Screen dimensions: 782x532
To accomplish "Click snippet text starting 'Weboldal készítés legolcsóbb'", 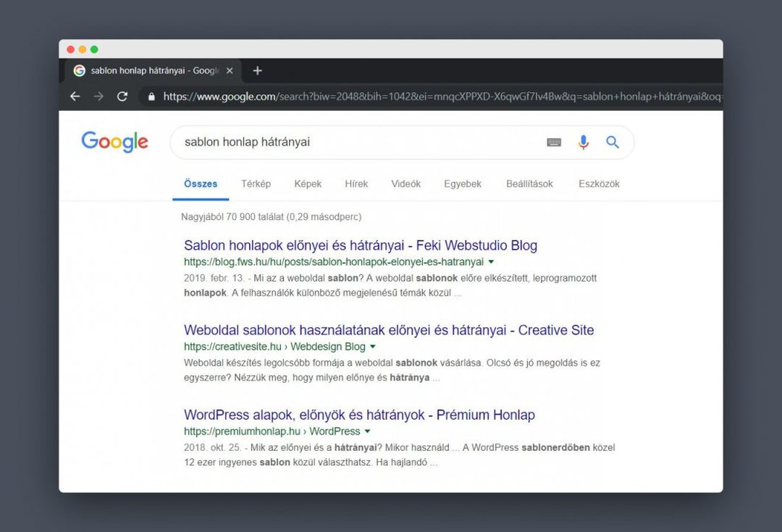I will tap(392, 370).
